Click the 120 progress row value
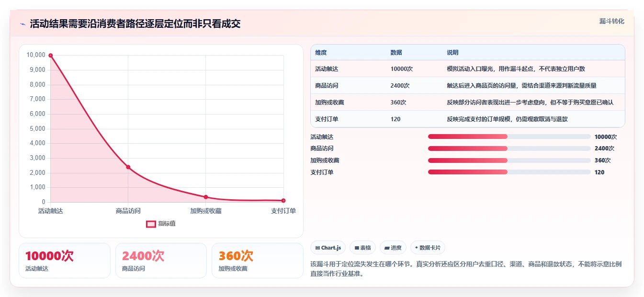Image resolution: width=644 pixels, height=297 pixels. pyautogui.click(x=599, y=172)
